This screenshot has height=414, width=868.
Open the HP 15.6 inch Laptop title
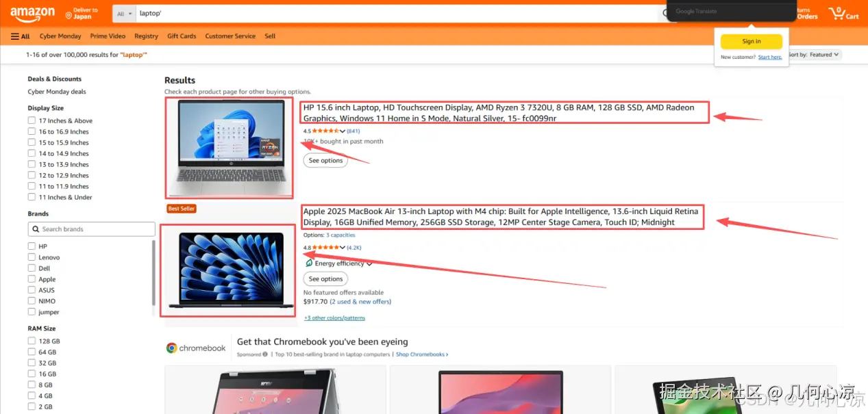coord(499,113)
